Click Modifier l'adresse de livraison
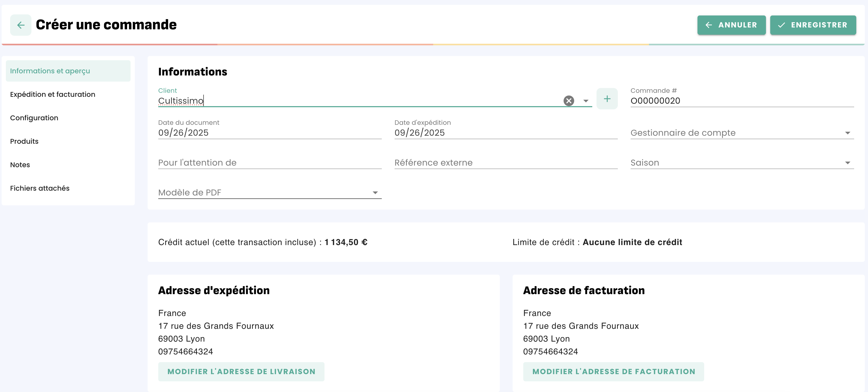868x392 pixels. point(241,371)
